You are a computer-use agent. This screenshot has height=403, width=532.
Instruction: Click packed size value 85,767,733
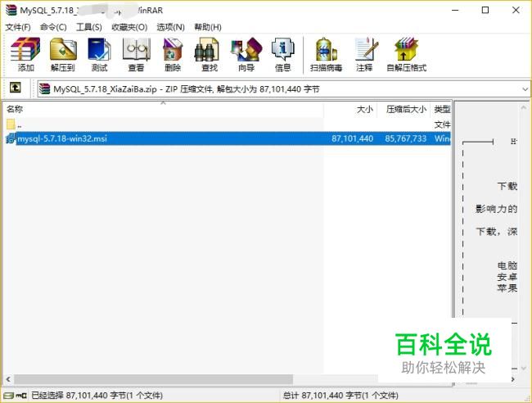[x=405, y=138]
